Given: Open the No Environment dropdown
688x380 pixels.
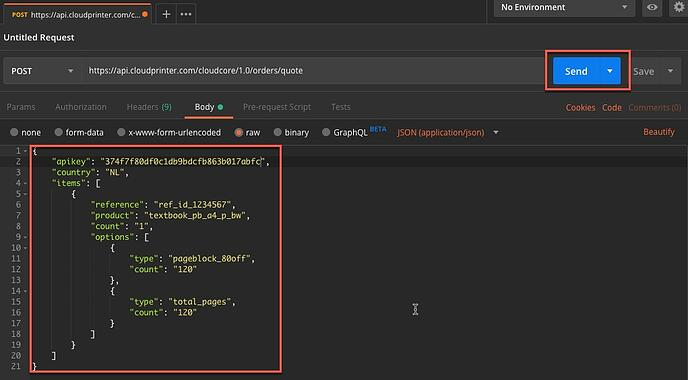Looking at the screenshot, I should point(564,7).
